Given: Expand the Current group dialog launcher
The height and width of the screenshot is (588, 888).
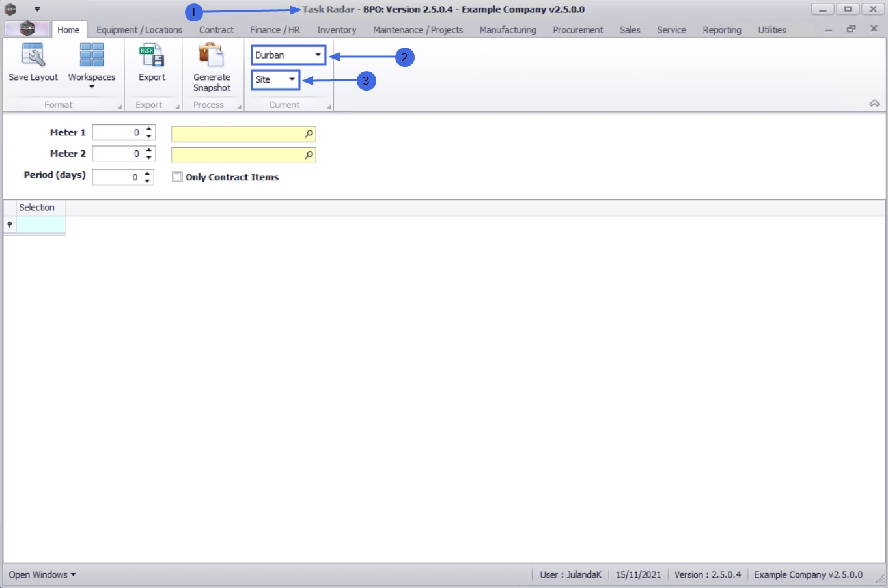Looking at the screenshot, I should [329, 107].
